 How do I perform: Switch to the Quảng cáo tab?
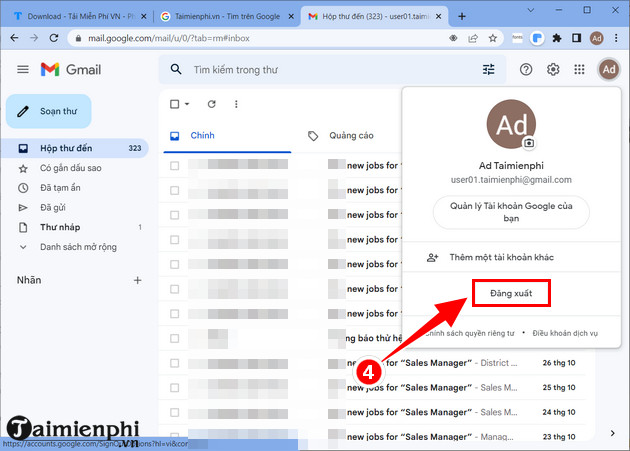(351, 135)
